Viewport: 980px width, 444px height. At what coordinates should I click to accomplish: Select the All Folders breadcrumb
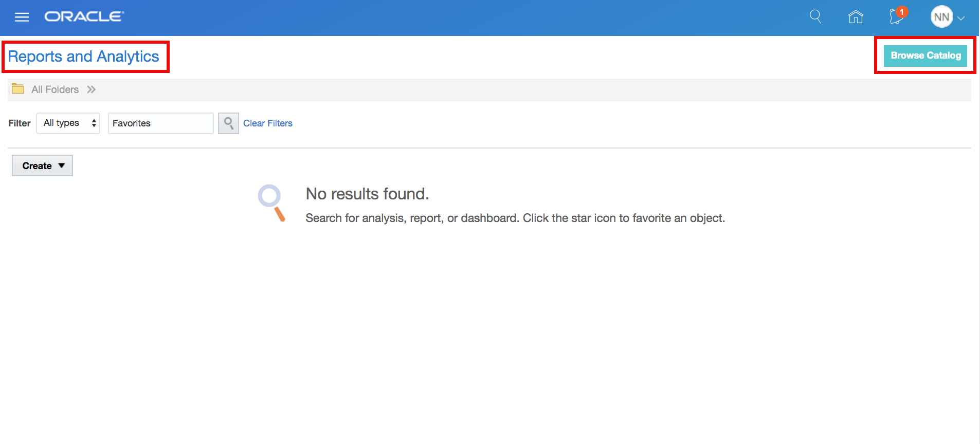pos(55,89)
